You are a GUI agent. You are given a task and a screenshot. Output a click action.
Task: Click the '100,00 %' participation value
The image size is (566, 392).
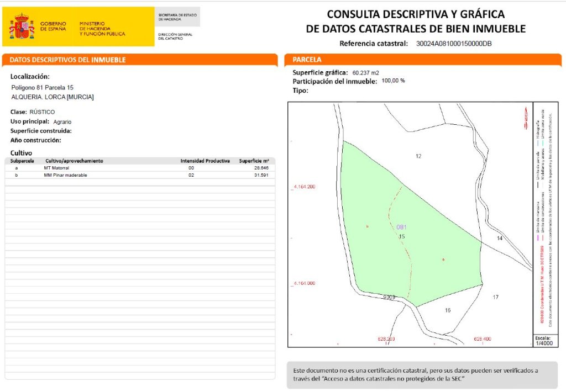393,81
